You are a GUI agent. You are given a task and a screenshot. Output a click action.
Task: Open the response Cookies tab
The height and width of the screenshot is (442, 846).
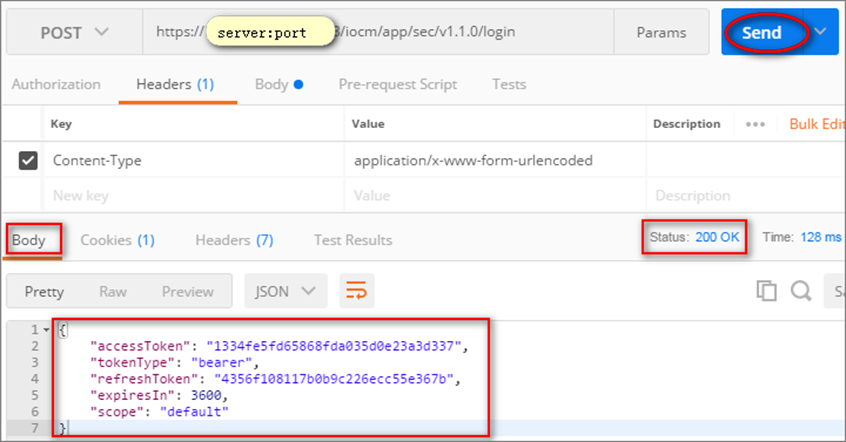117,240
